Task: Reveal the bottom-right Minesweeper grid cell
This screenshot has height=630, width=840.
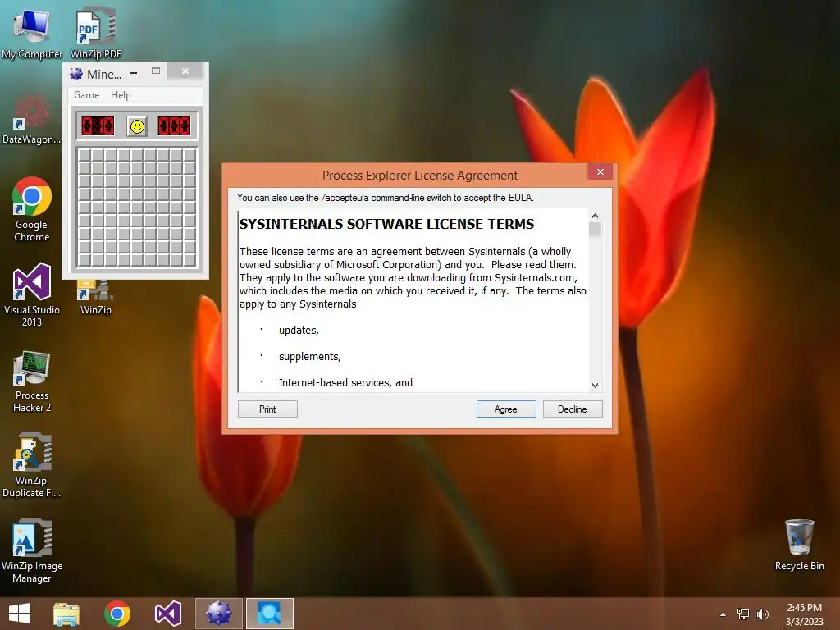Action: coord(189,260)
